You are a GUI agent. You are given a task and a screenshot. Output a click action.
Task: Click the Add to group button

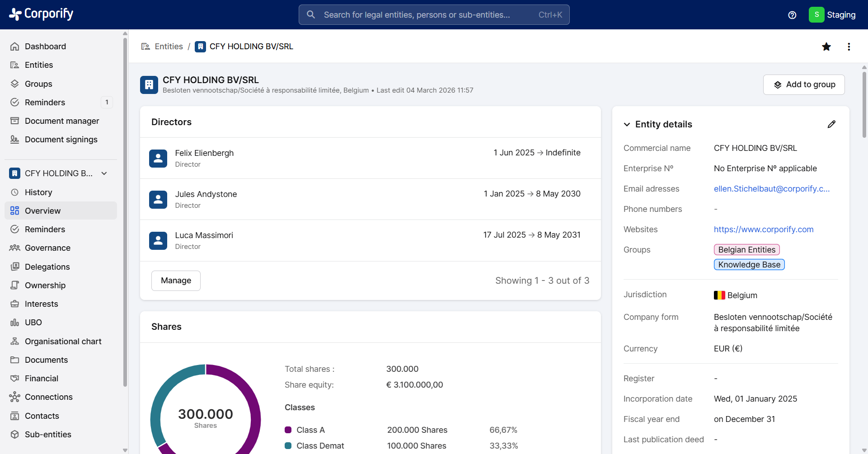(804, 84)
